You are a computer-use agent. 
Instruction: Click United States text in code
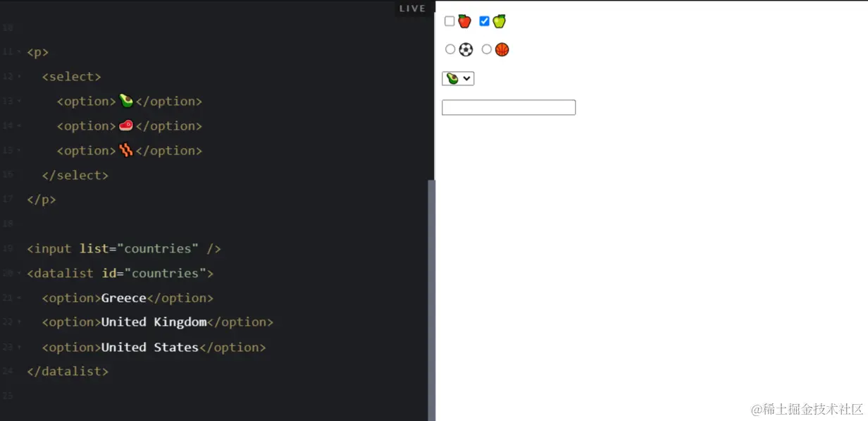(x=150, y=347)
